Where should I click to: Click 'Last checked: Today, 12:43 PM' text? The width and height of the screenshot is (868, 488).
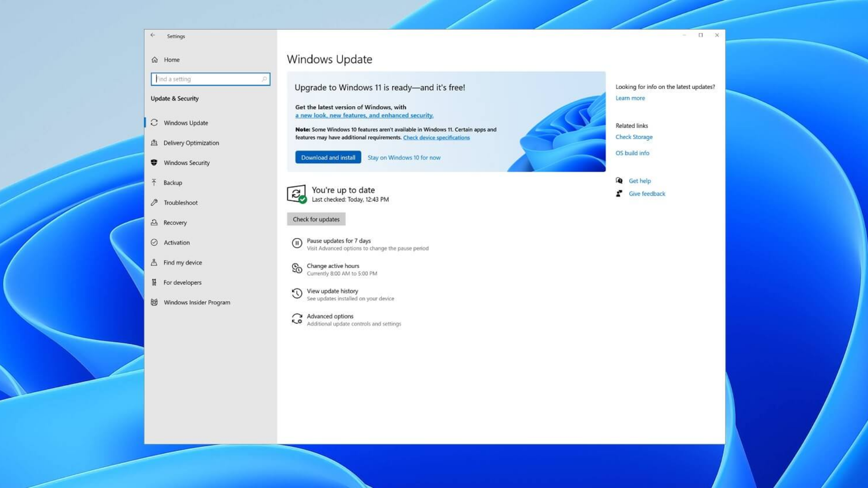[350, 199]
